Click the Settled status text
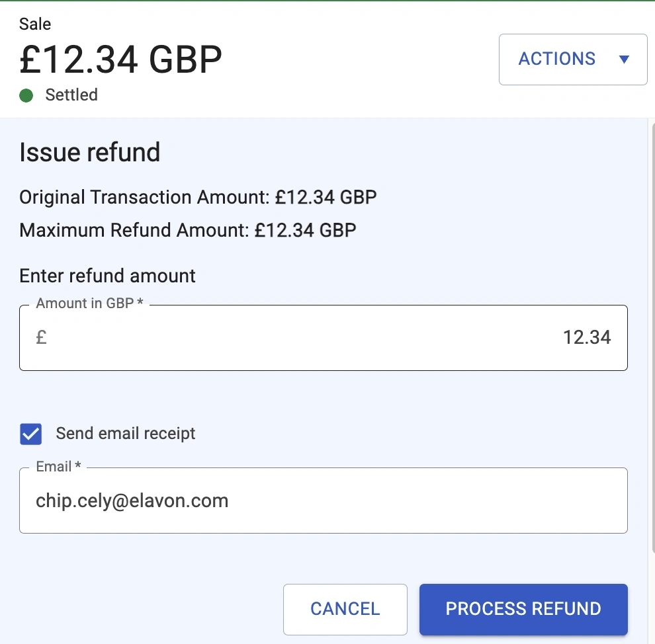Screen dimensions: 655x644 point(71,95)
